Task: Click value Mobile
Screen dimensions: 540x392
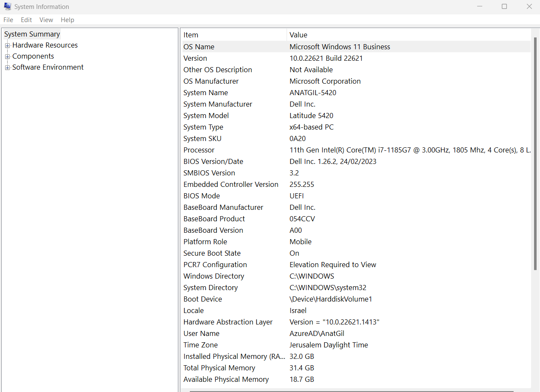Action: point(301,242)
